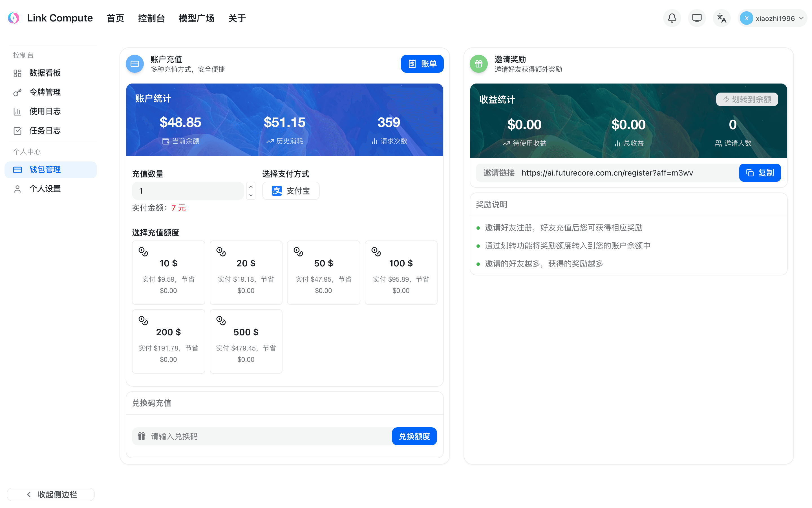The image size is (812, 508).
Task: Click the 邀请人数 value 0
Action: [733, 125]
